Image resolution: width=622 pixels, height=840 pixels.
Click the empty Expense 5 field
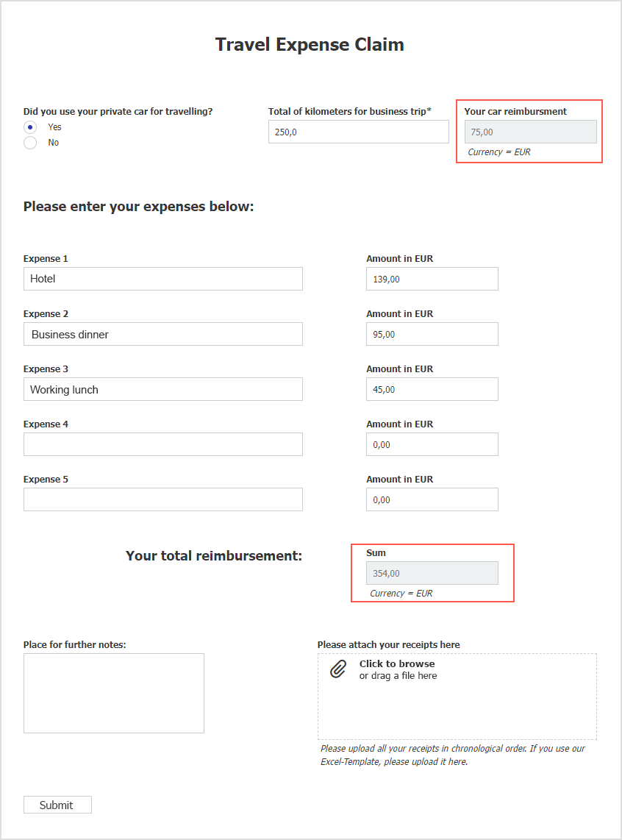162,499
